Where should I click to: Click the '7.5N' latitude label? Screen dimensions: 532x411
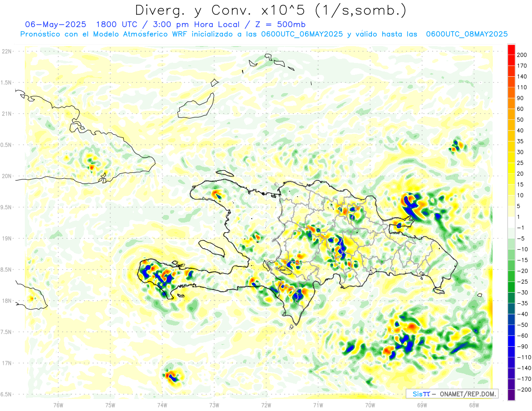pyautogui.click(x=7, y=332)
